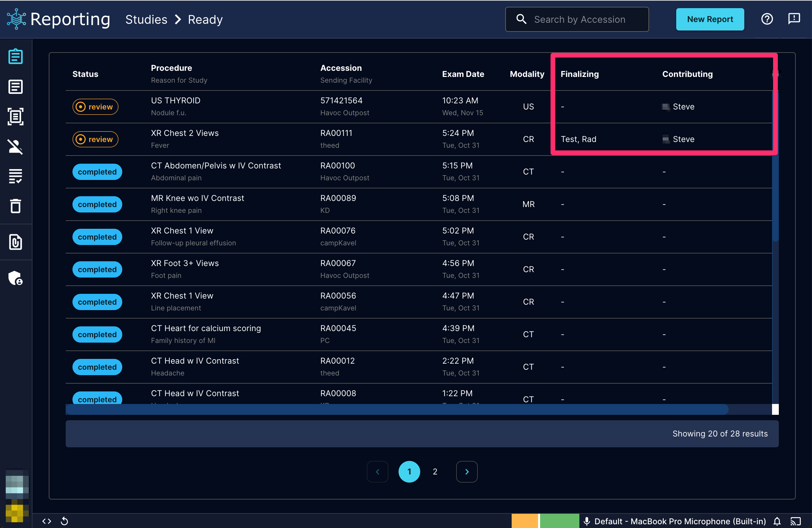Image resolution: width=812 pixels, height=528 pixels.
Task: Click the Accession column header
Action: coord(341,68)
